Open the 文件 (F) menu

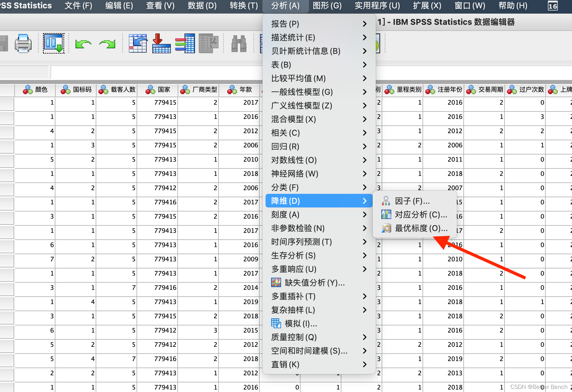pyautogui.click(x=78, y=6)
